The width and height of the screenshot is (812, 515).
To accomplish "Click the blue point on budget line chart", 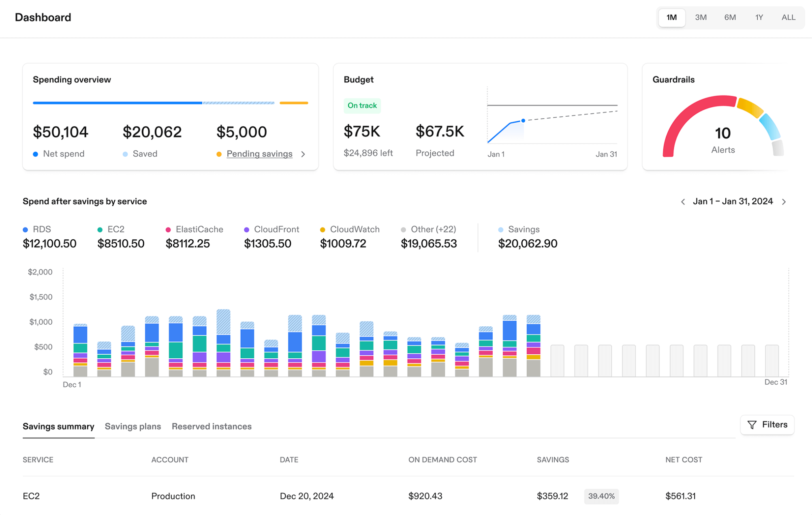I will coord(523,121).
